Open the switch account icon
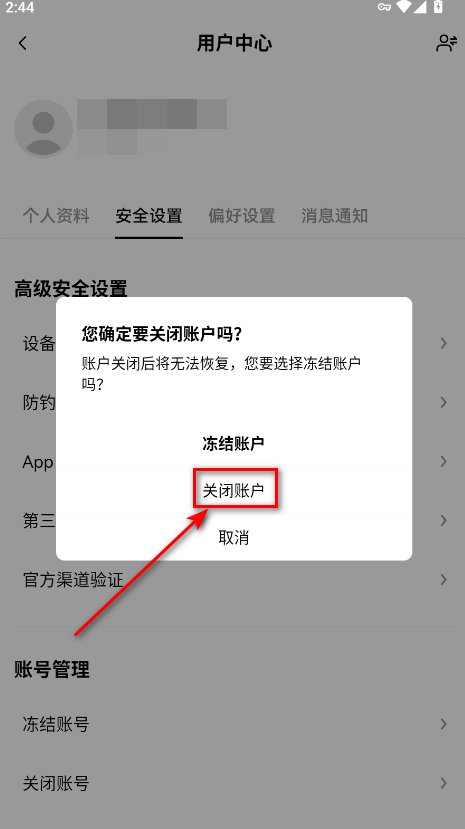The image size is (465, 829). coord(446,43)
